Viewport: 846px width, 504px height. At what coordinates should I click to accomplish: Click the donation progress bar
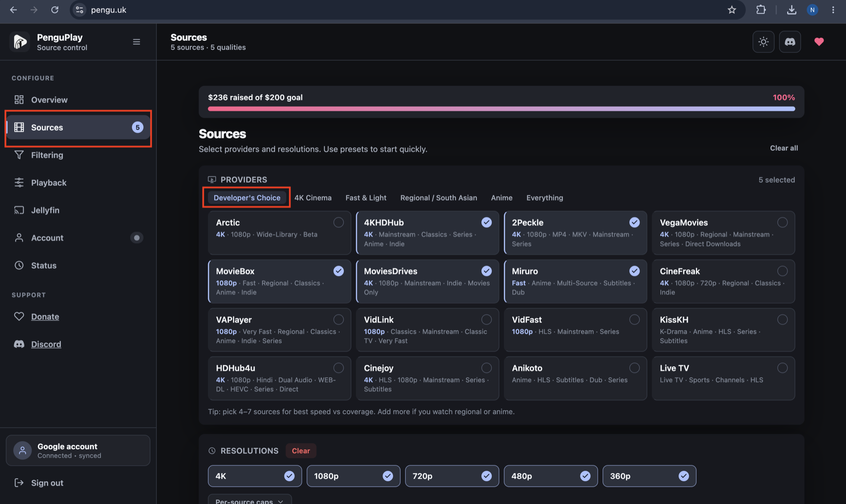click(501, 109)
